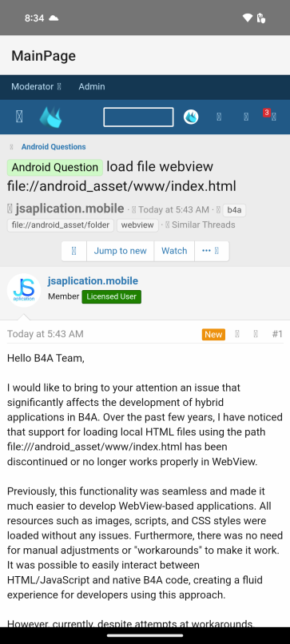This screenshot has height=644, width=290.
Task: Tap the breadcrumb home icon before Android Questions
Action: coord(11,147)
